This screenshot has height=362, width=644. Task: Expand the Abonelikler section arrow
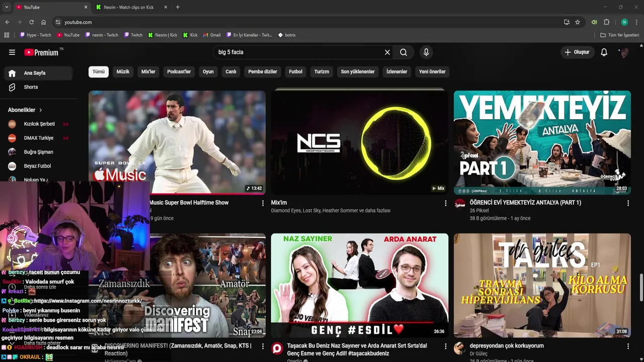coord(41,110)
